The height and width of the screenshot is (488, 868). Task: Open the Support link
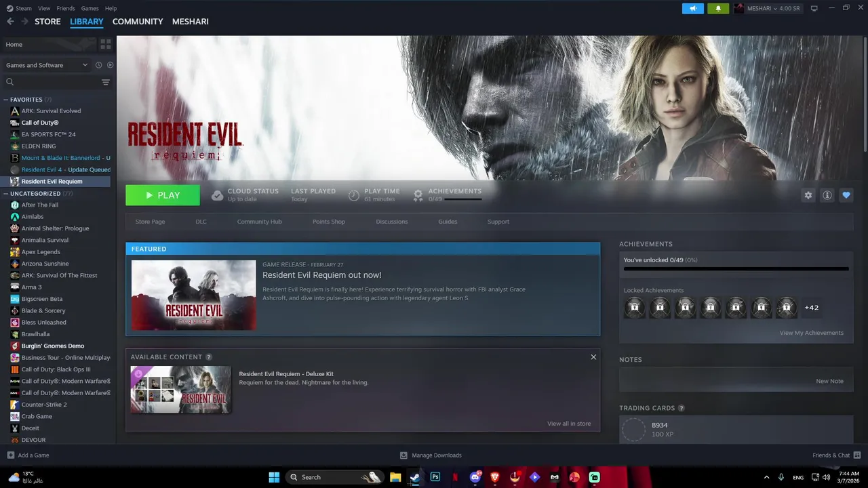click(x=498, y=222)
